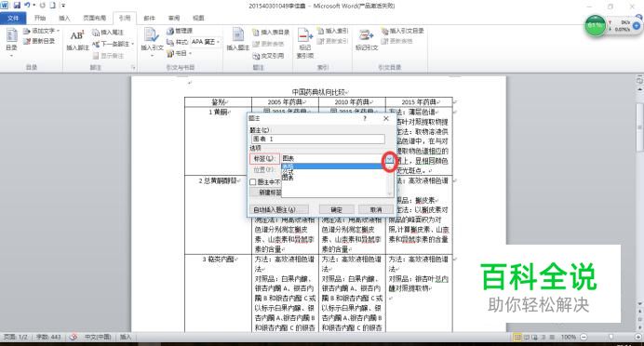
Task: Click the 自动插入题注 button
Action: (x=279, y=209)
